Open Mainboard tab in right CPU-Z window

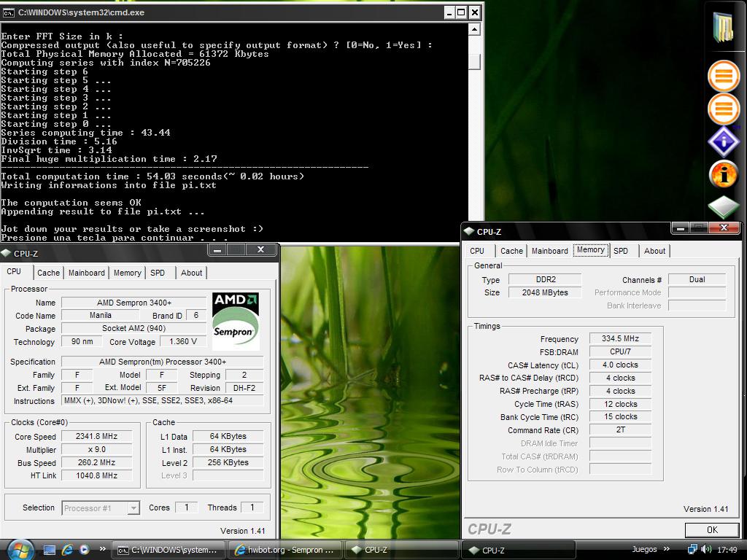(550, 251)
